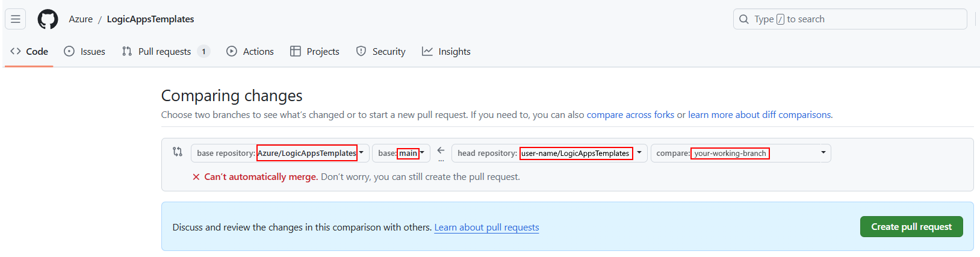Open the hamburger navigation menu
The height and width of the screenshot is (257, 980).
(x=16, y=19)
